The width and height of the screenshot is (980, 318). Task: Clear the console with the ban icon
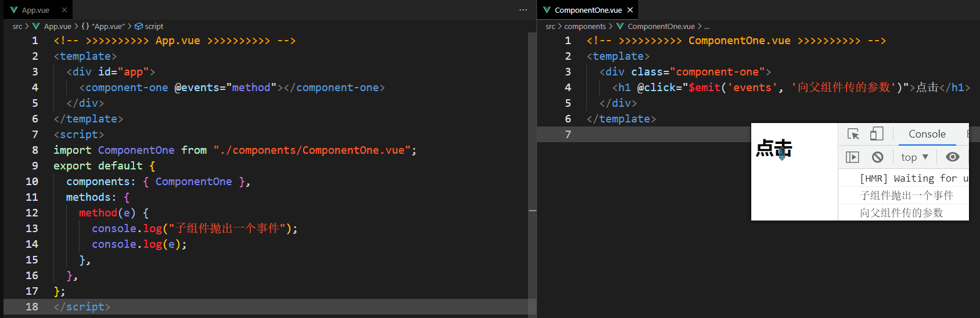click(x=877, y=157)
